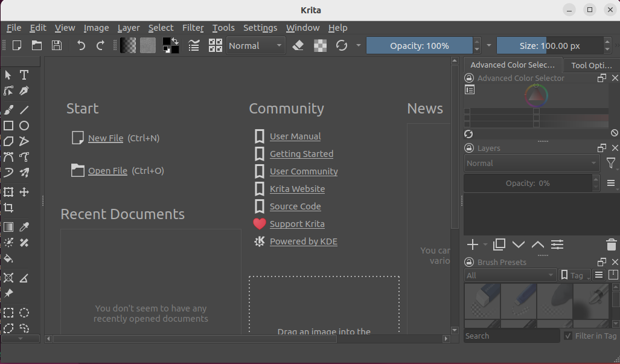620x364 pixels.
Task: Select the Rectangle tool
Action: click(8, 126)
